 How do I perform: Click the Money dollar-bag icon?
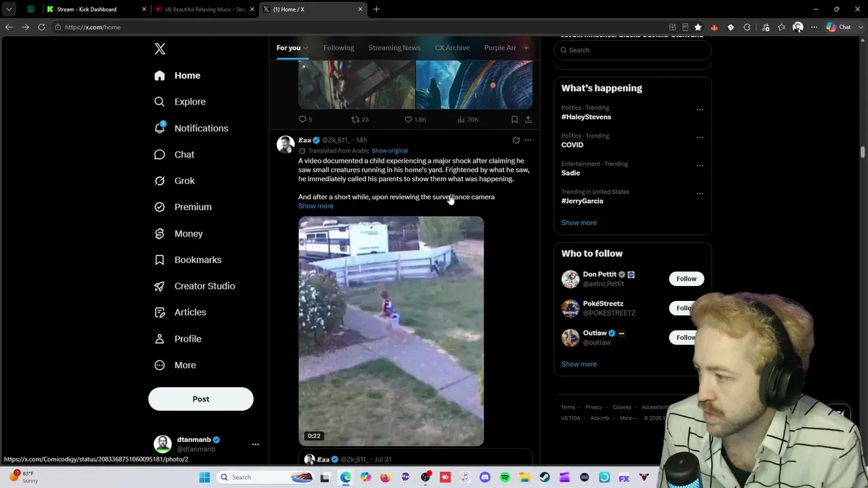point(160,233)
